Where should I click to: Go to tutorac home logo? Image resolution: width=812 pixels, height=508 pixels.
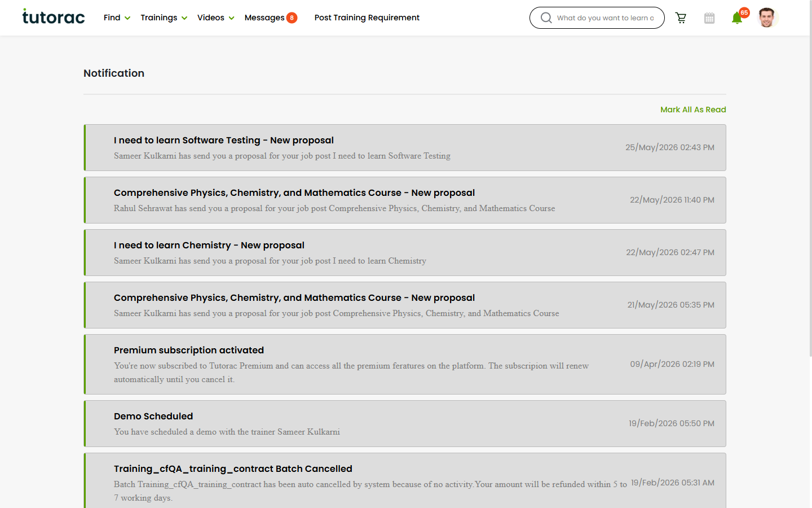(54, 16)
